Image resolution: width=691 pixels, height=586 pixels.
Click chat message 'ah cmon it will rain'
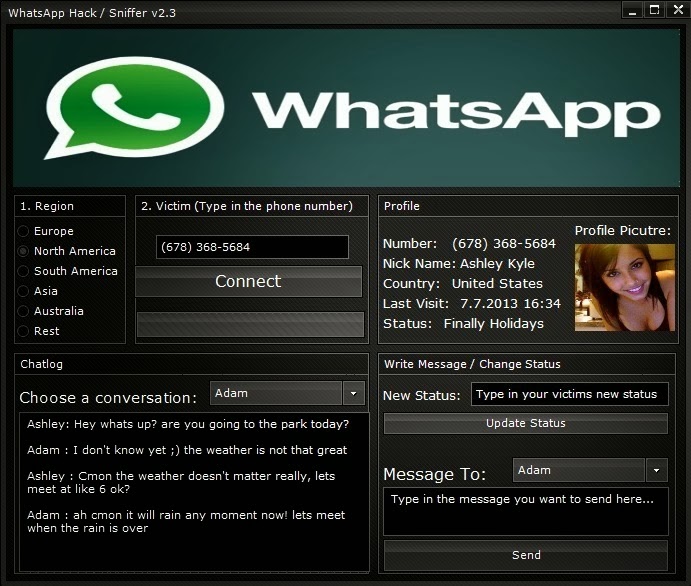[186, 522]
